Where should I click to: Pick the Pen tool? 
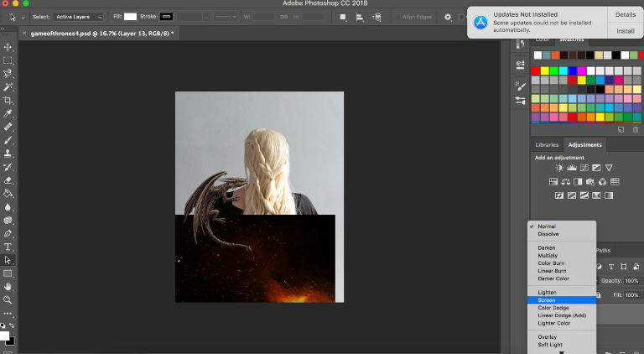click(x=8, y=234)
